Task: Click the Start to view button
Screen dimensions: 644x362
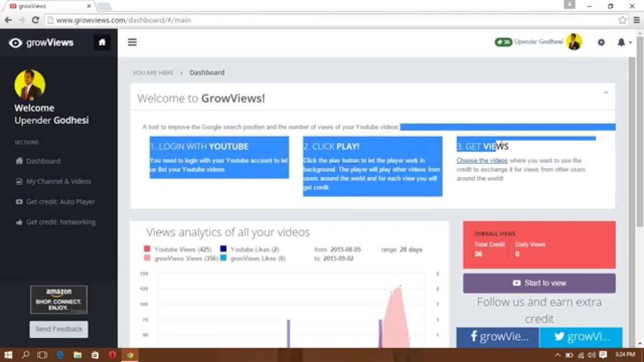Action: point(539,283)
